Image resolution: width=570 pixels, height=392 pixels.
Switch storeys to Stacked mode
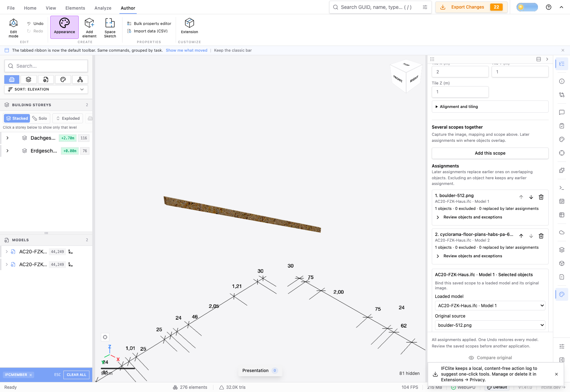[17, 118]
